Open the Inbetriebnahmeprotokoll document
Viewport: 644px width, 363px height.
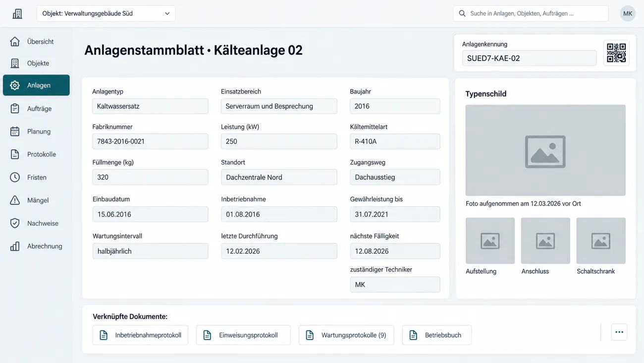click(x=140, y=335)
